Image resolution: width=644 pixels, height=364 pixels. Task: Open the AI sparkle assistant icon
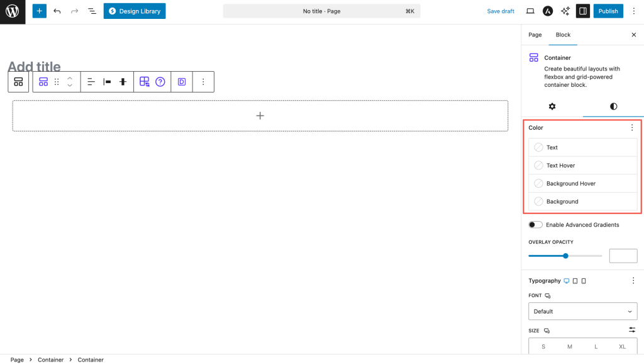(x=565, y=11)
